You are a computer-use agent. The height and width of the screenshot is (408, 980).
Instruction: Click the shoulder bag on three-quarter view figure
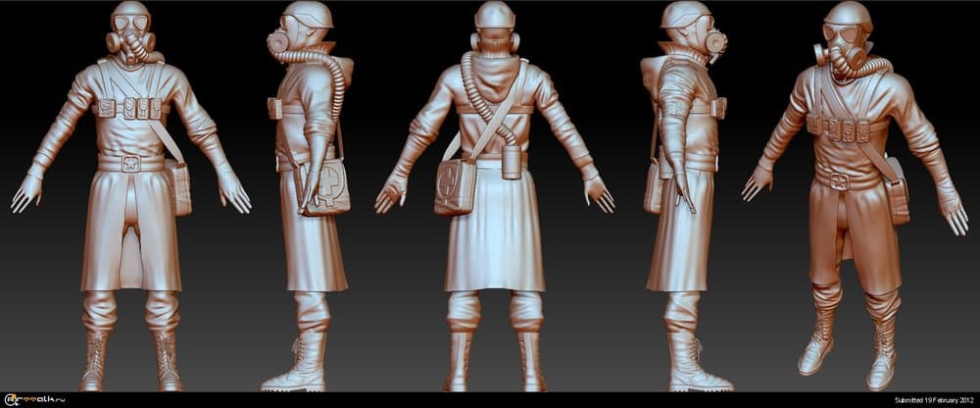894,200
